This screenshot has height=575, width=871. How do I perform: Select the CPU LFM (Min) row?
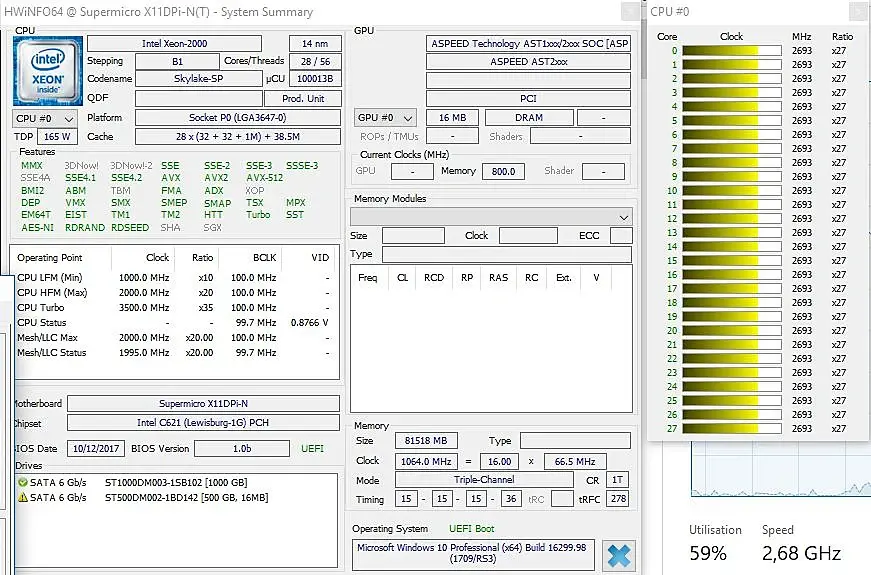click(176, 278)
